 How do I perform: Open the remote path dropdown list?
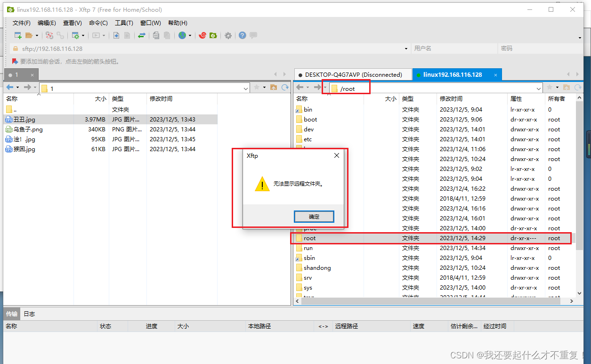pyautogui.click(x=538, y=88)
